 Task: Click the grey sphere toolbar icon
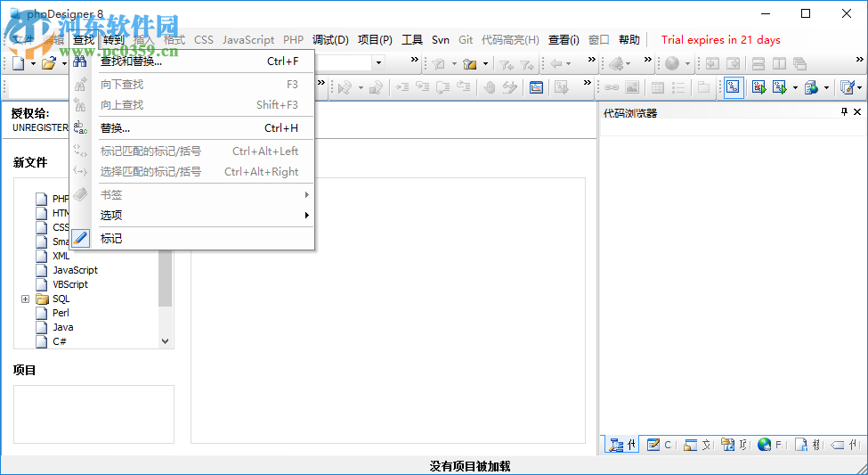[672, 64]
